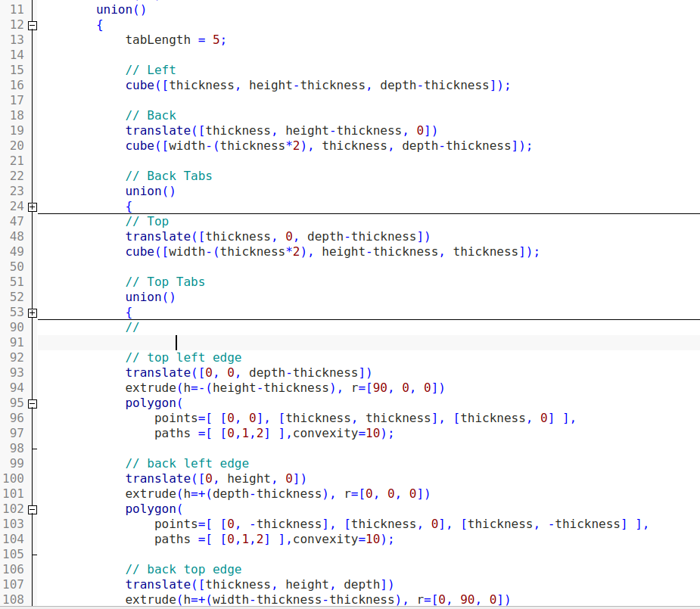The height and width of the screenshot is (609, 700).
Task: Click the extrude keyword on line 94
Action: (x=151, y=388)
